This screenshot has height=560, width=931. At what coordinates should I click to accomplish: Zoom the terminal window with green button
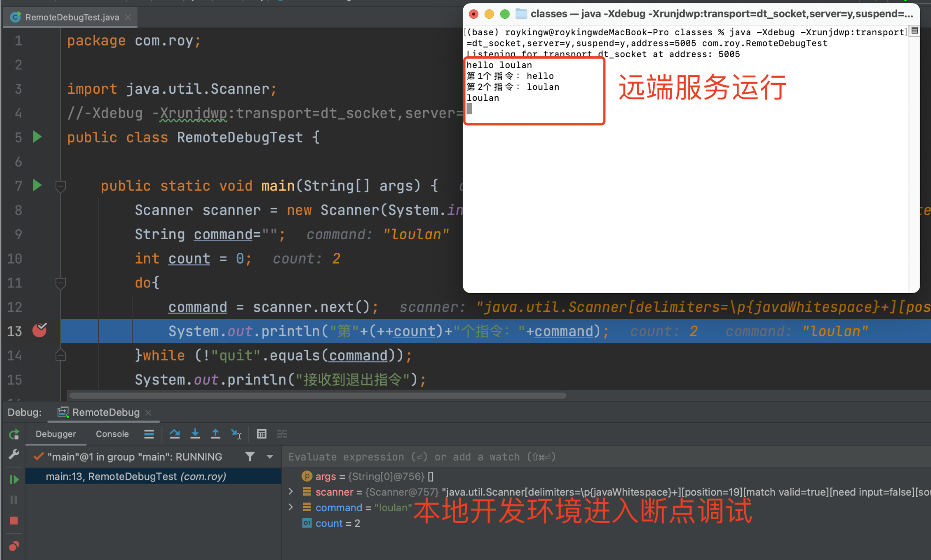(505, 14)
